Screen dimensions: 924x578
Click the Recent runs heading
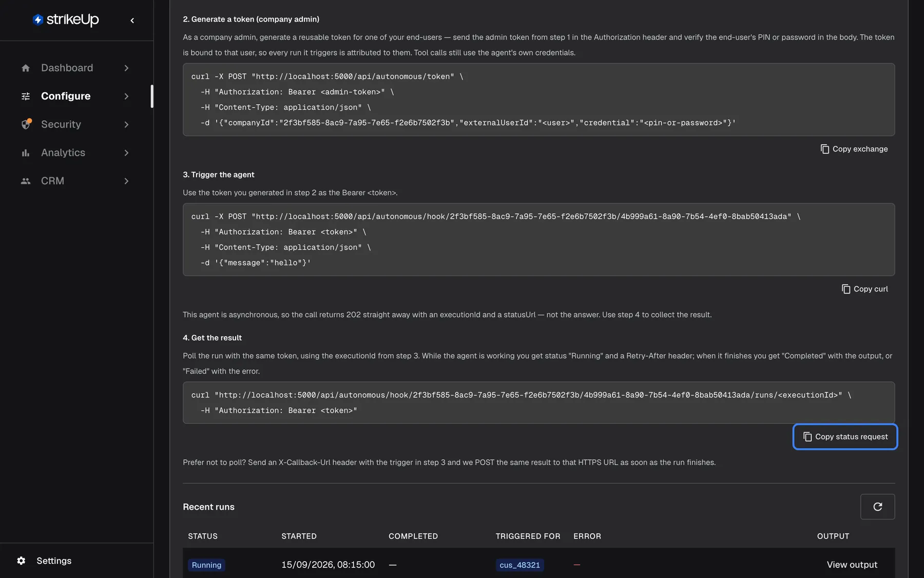(208, 507)
